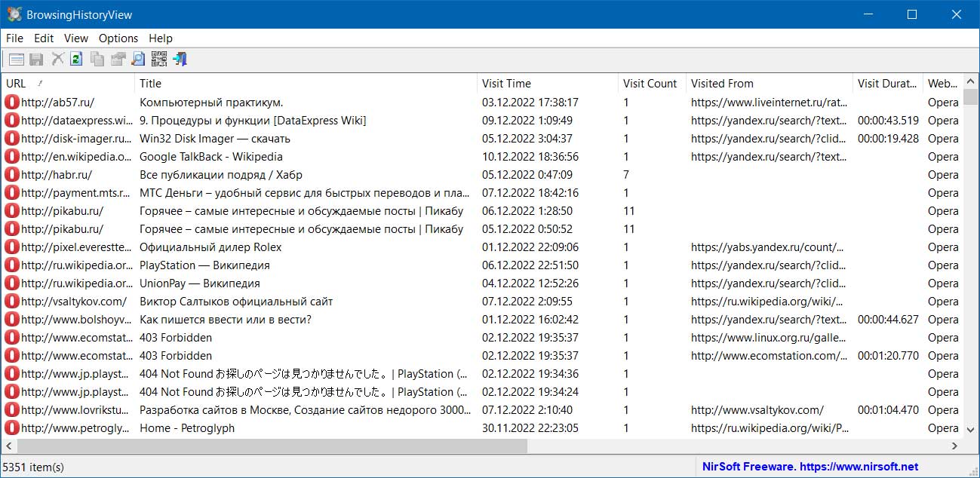Click the Exit door toolbar icon
Viewport: 980px width, 478px height.
pos(179,59)
